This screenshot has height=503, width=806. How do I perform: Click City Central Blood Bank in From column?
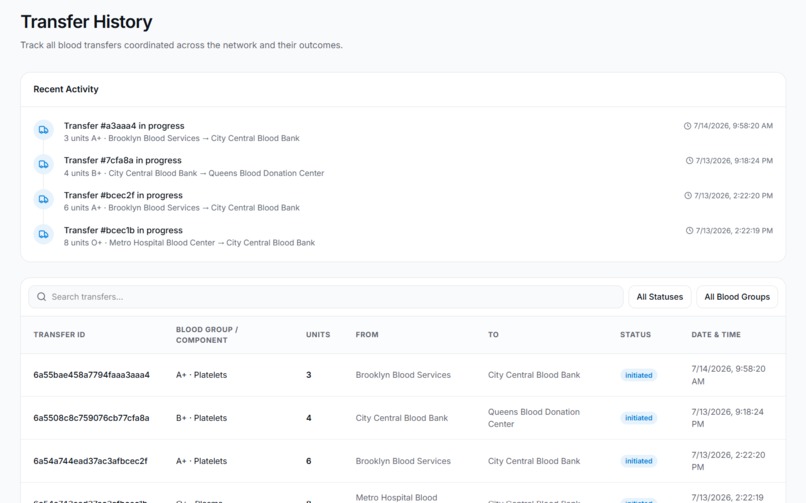point(401,418)
